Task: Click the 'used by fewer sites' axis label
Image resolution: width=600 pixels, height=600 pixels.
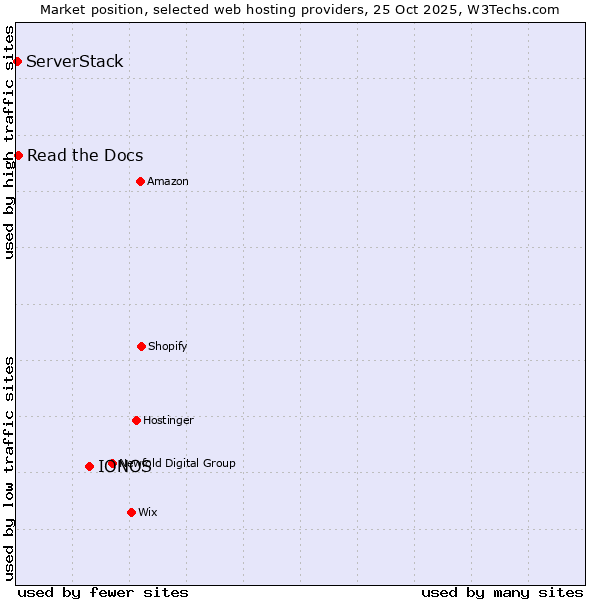Action: click(103, 592)
